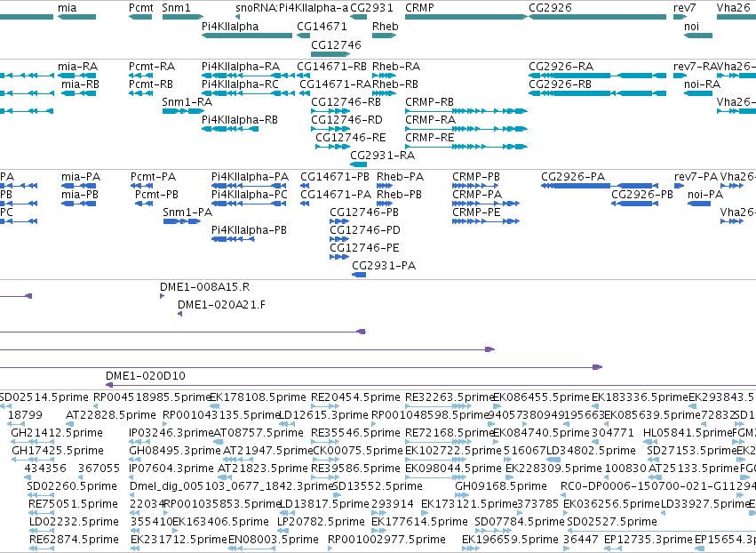
Task: Open the DME1-008A15.R BAC end
Action: [x=163, y=296]
